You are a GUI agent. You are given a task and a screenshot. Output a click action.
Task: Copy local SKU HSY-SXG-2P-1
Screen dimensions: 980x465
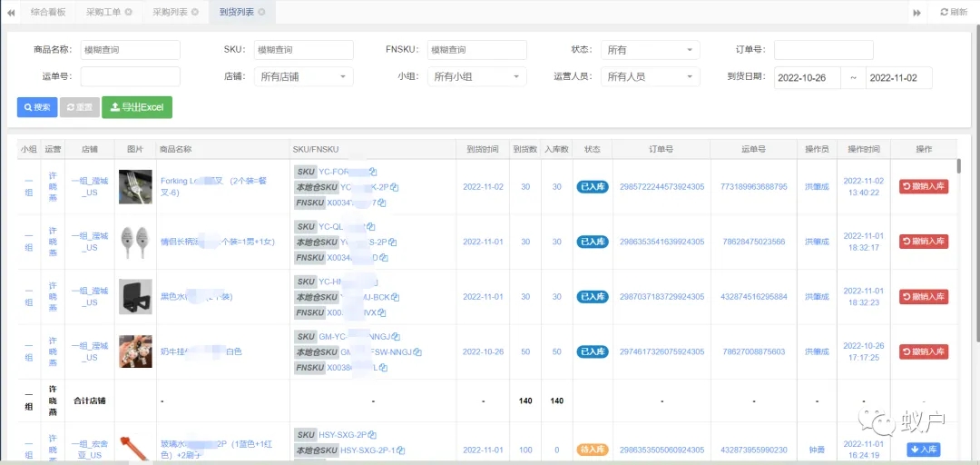coord(401,450)
